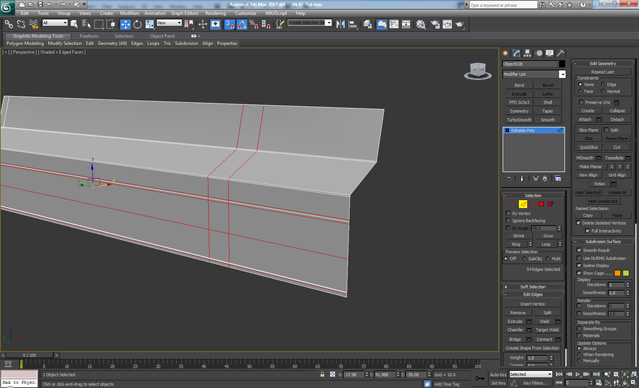
Task: Select SubObj preview selection radio
Action: (x=524, y=259)
